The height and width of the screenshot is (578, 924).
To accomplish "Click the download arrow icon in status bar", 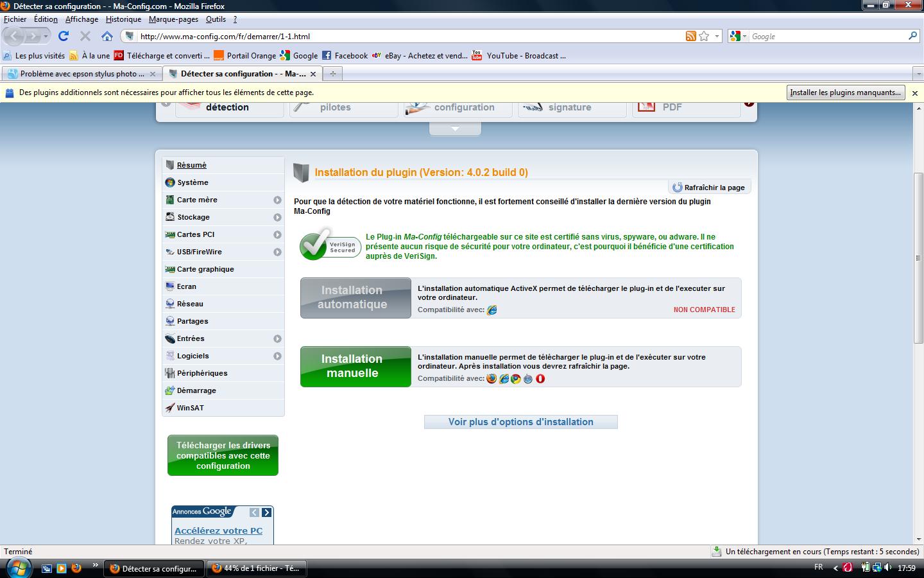I will 717,552.
